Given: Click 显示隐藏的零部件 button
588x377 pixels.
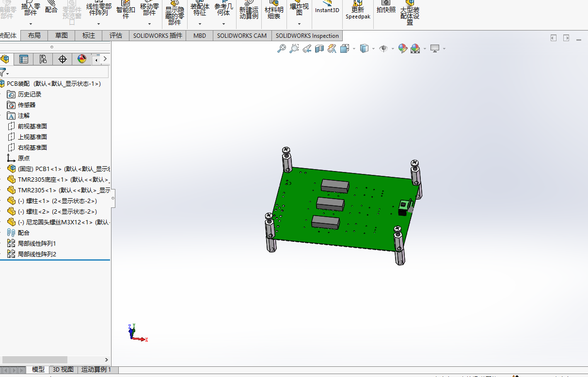Looking at the screenshot, I should point(175,13).
